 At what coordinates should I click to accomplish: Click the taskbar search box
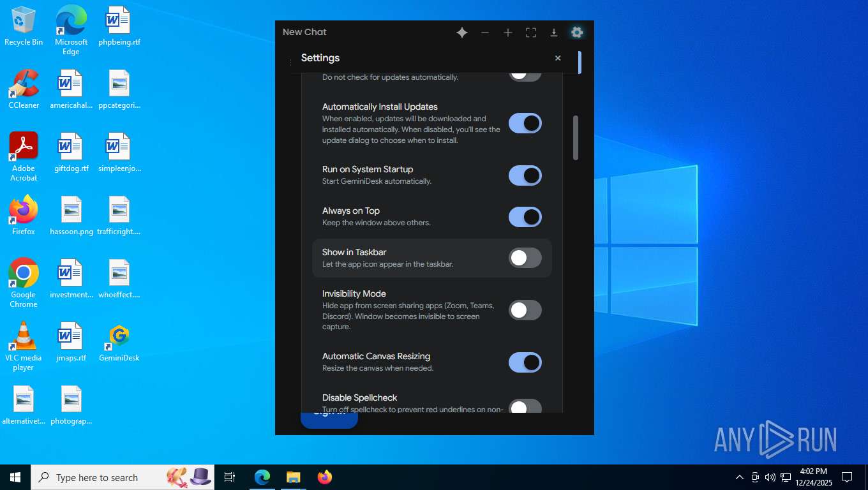coord(123,477)
